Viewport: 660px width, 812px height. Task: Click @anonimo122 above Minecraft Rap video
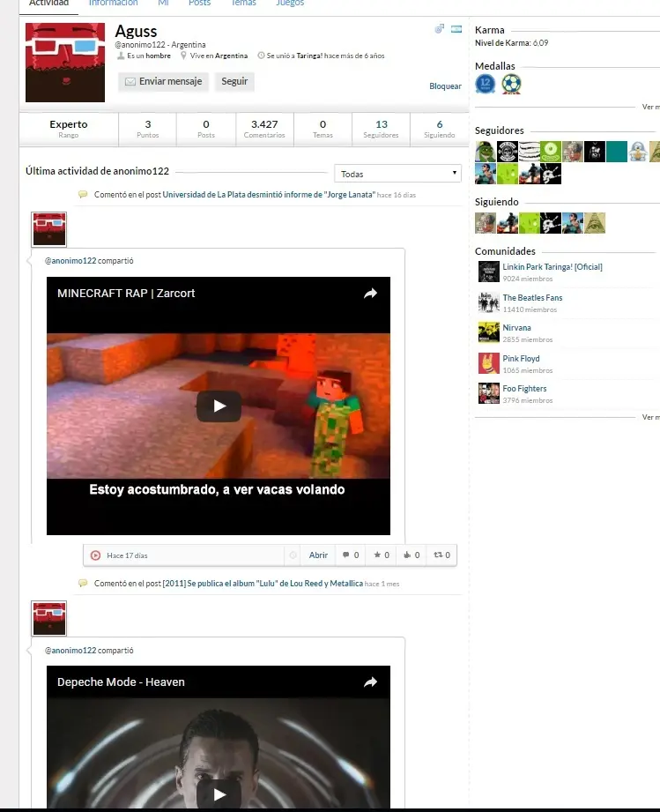[x=70, y=260]
